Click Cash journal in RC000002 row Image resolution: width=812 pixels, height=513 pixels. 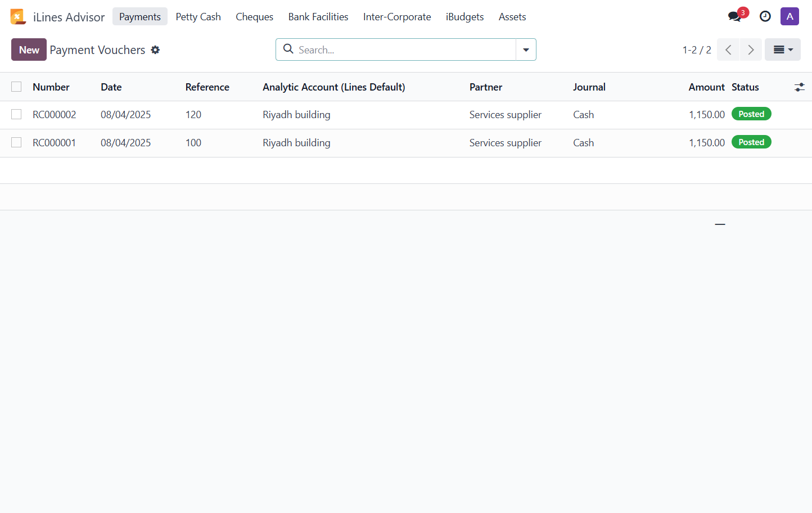tap(584, 114)
